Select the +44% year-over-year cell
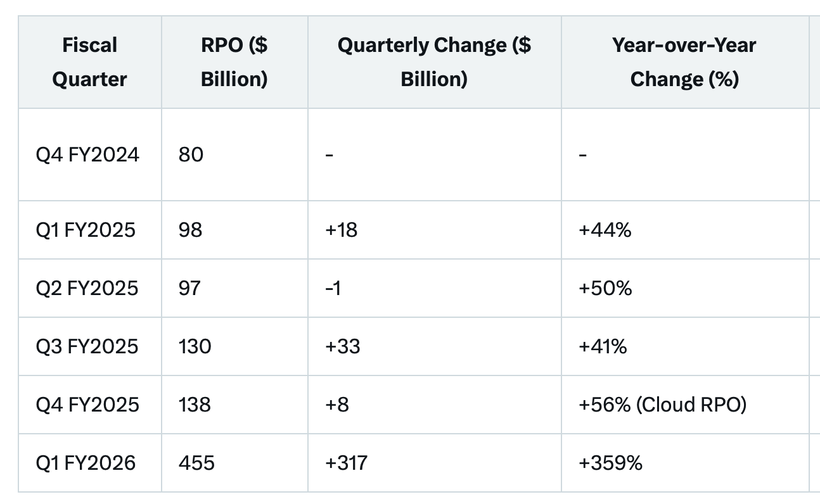Screen dimensions: 820x504 coord(605,229)
